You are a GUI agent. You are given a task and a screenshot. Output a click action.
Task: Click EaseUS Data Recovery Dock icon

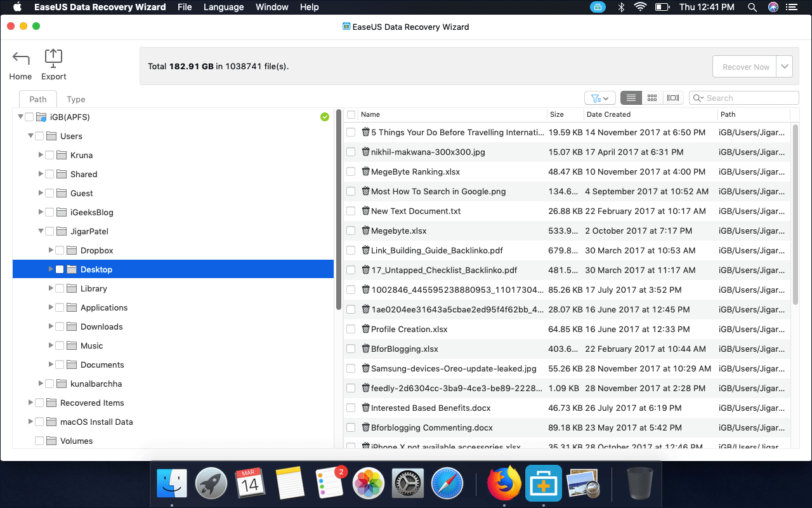[x=544, y=483]
